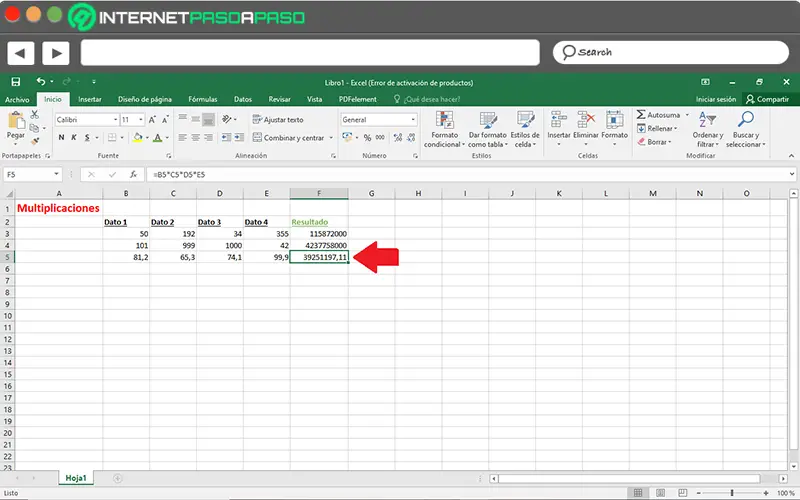Switch to the Datos tab
The image size is (800, 500).
pyautogui.click(x=243, y=99)
